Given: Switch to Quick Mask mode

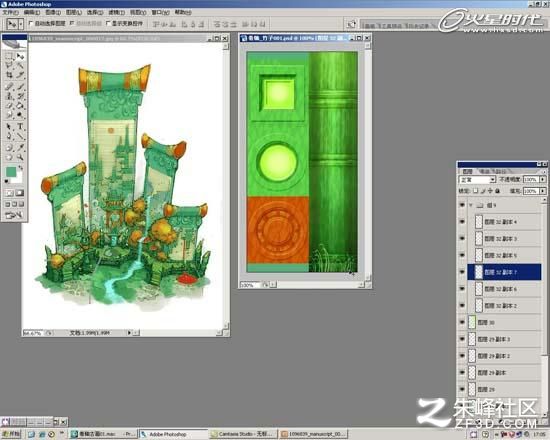Looking at the screenshot, I should (20, 193).
